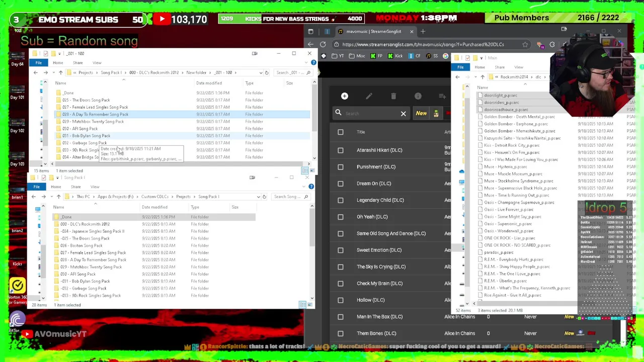The height and width of the screenshot is (362, 644).
Task: Open recent locations dropdown in _001 - 100 Explorer
Action: coord(53,72)
